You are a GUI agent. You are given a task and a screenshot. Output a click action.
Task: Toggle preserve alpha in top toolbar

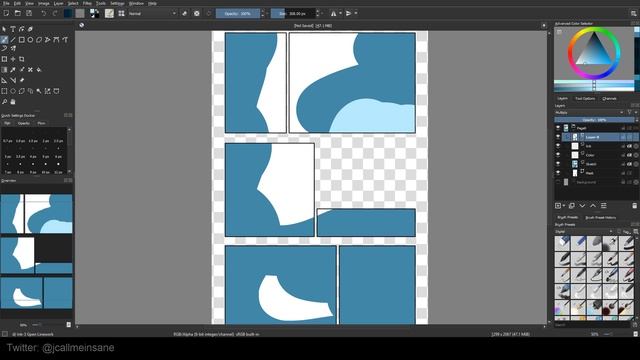point(197,13)
